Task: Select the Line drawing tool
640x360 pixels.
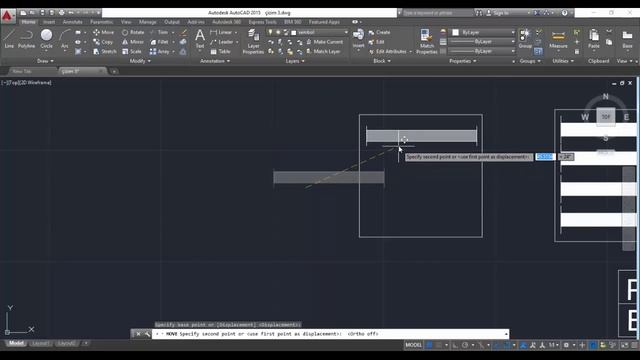Action: tap(9, 39)
